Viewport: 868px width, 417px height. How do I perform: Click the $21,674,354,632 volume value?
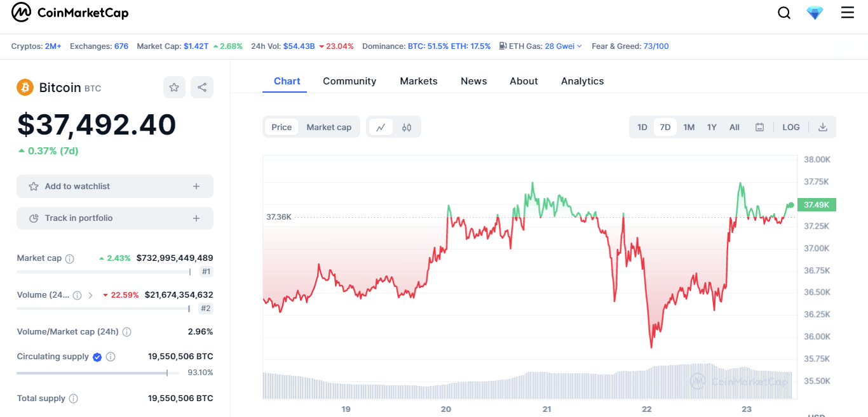pyautogui.click(x=179, y=295)
